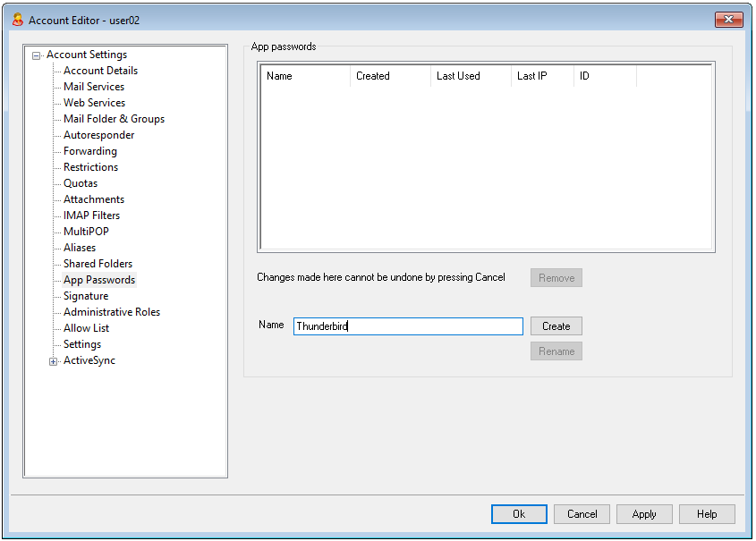Open the Mail Services settings

coord(92,87)
